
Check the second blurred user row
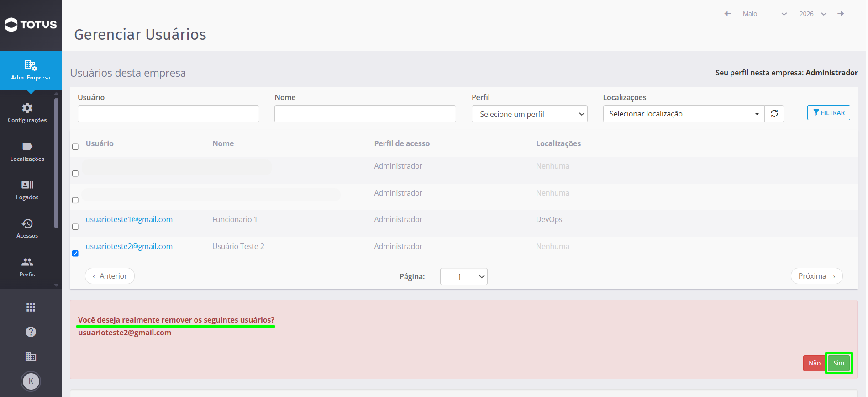coord(75,200)
